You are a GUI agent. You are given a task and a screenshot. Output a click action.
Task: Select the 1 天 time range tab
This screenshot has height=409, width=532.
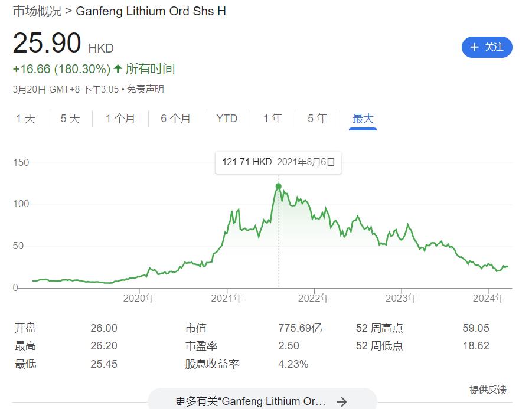pos(26,119)
